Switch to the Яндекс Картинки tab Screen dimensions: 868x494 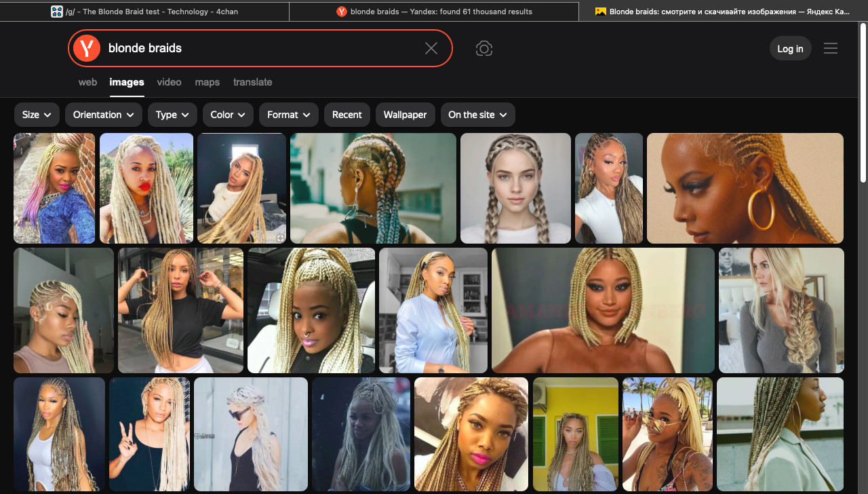click(723, 12)
